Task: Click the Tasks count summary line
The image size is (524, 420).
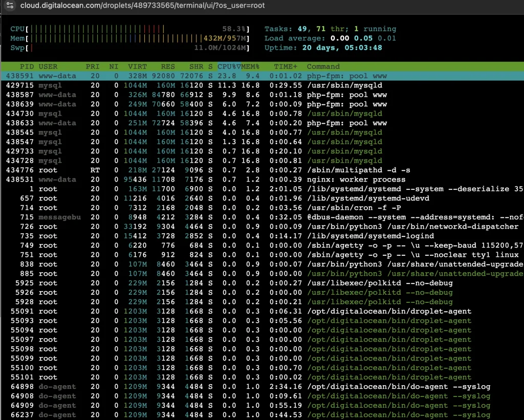Action: pyautogui.click(x=330, y=29)
